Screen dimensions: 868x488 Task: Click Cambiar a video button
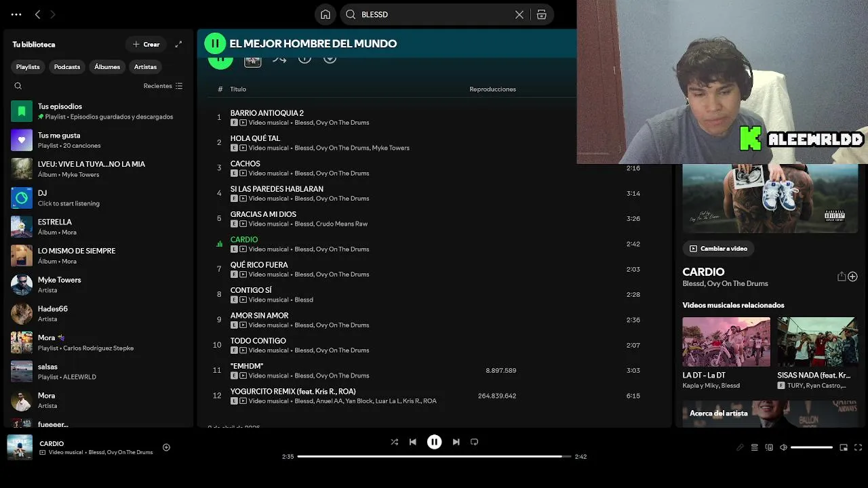(718, 249)
